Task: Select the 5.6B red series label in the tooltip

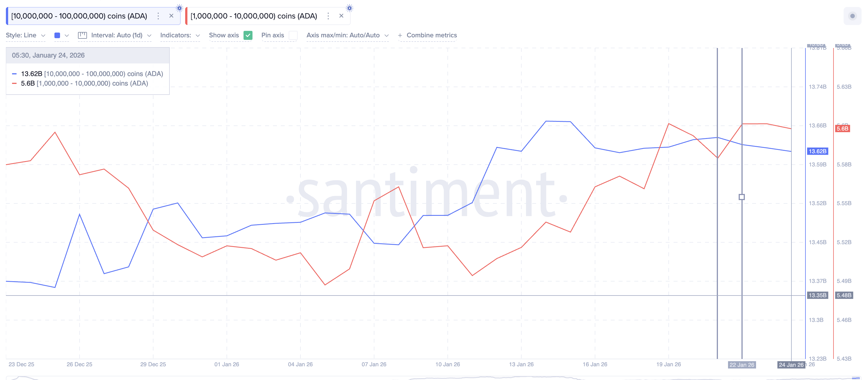Action: [x=27, y=83]
